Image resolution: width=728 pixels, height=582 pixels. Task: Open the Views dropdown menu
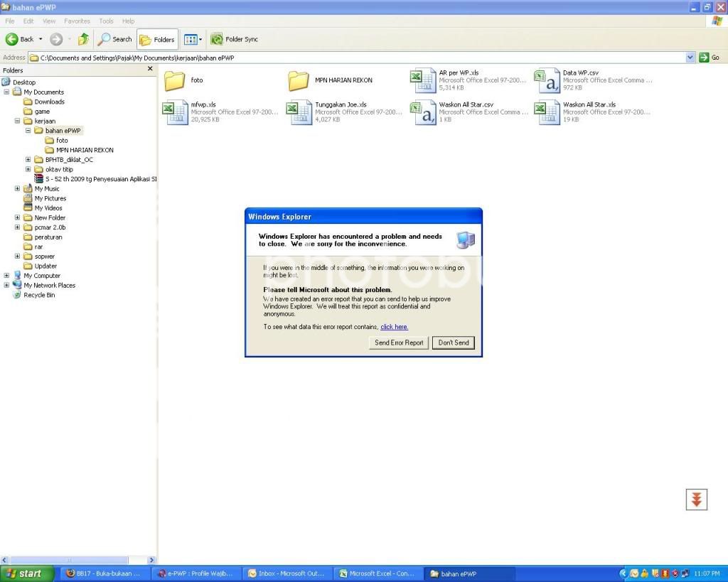coord(193,40)
